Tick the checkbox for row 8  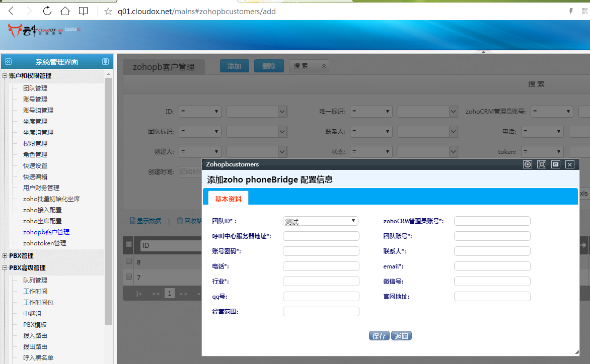(129, 261)
